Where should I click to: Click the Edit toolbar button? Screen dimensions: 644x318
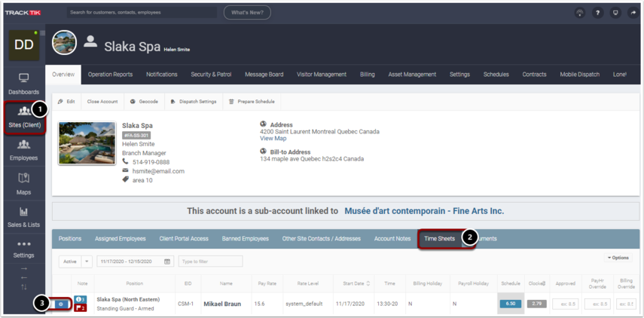tap(66, 102)
